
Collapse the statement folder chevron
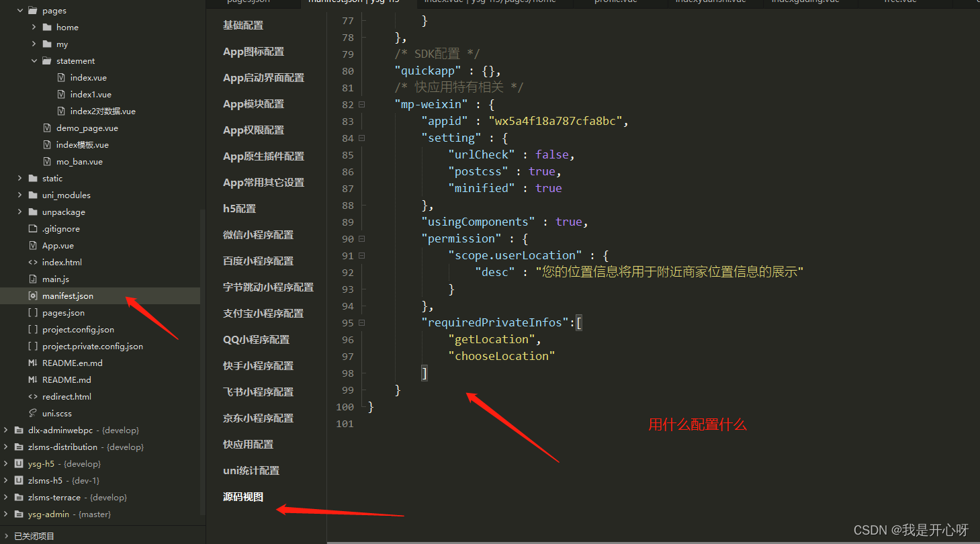pyautogui.click(x=34, y=61)
